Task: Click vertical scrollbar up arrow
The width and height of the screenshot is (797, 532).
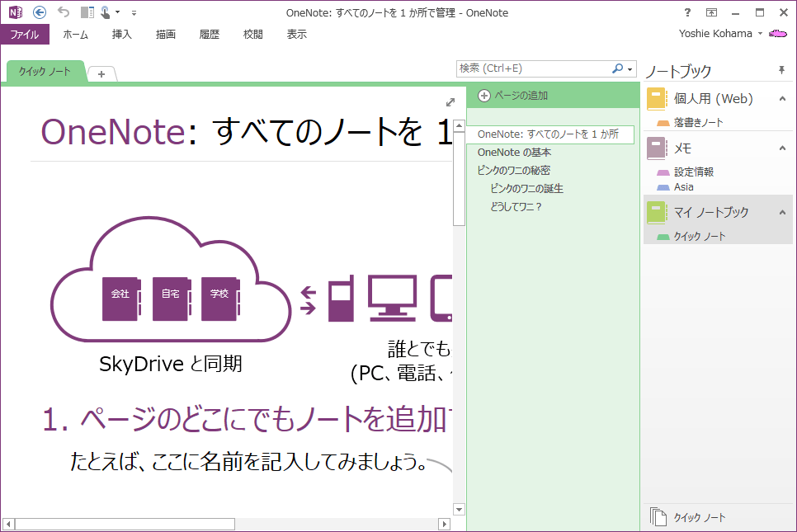Action: pos(459,125)
